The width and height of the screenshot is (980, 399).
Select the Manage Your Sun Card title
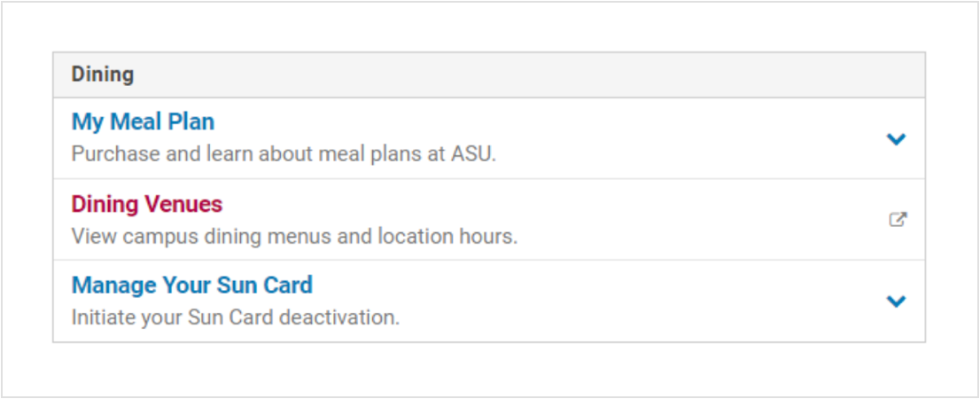(x=192, y=286)
